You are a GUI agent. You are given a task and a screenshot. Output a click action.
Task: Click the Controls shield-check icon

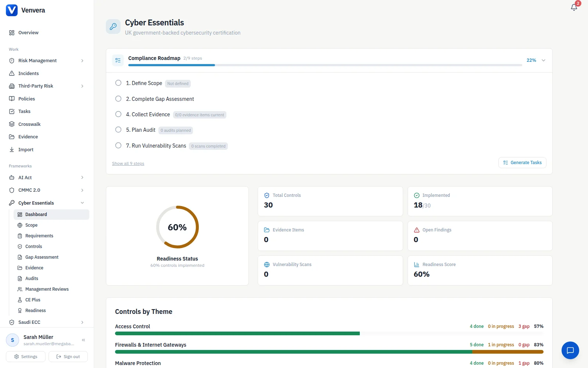[20, 247]
